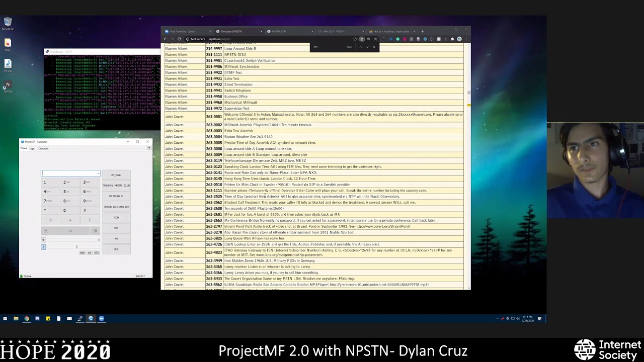Image resolution: width=644 pixels, height=362 pixels.
Task: Click the DT_MAIN shortcut button
Action: click(x=116, y=175)
